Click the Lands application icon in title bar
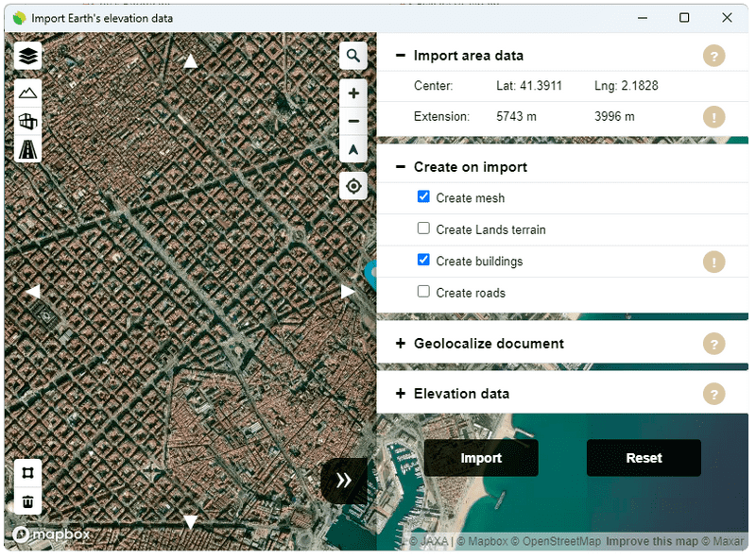Screen dimensions: 756x559 pyautogui.click(x=20, y=18)
